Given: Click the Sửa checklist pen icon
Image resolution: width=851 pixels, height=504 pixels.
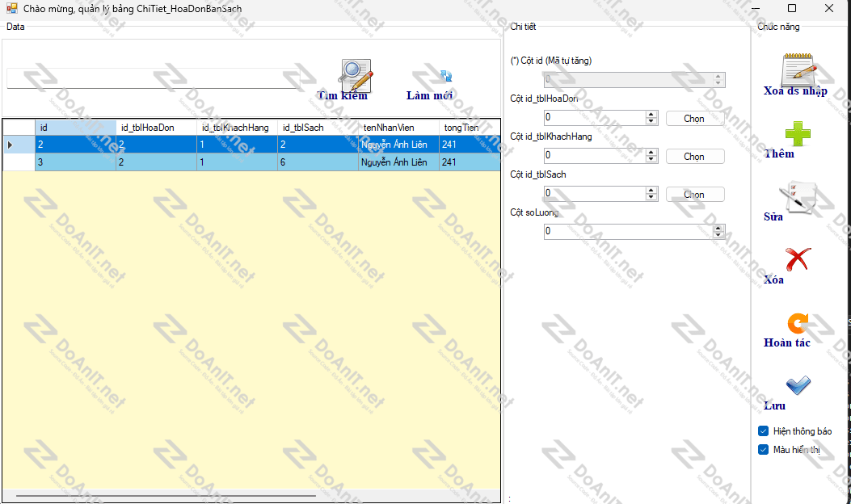Looking at the screenshot, I should coord(798,197).
